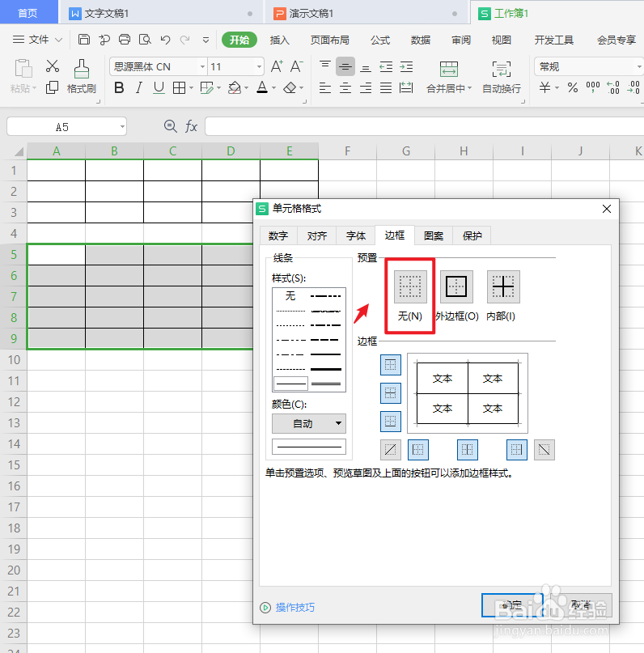Screen dimensions: 644x653
Task: Click the 取消 button
Action: coord(581,605)
